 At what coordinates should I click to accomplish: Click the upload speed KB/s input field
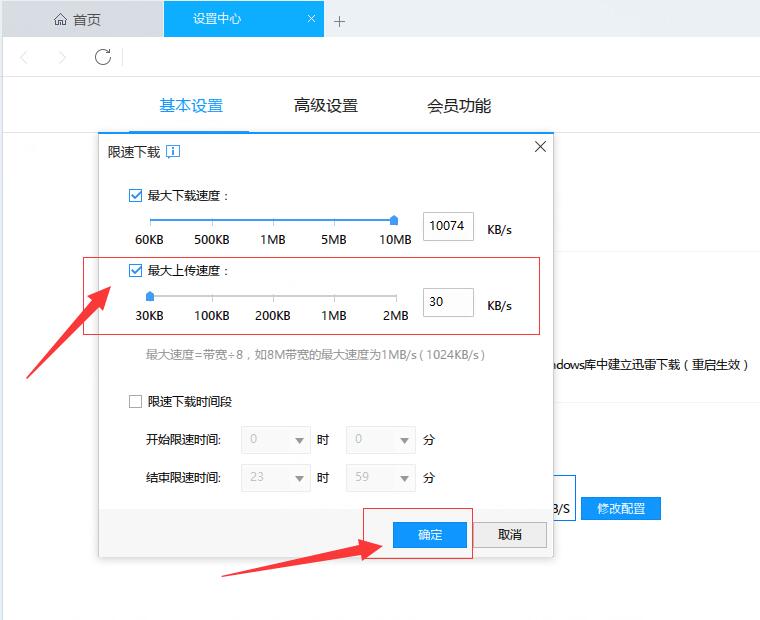(x=448, y=302)
